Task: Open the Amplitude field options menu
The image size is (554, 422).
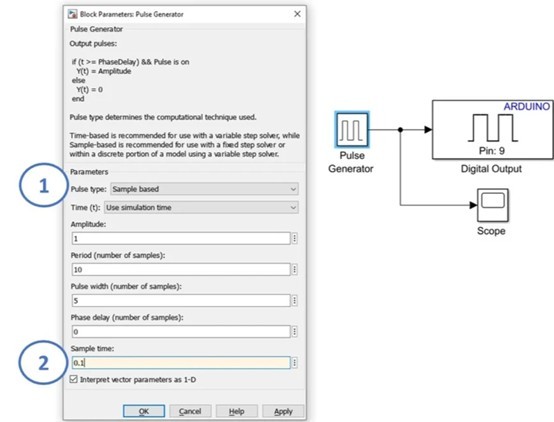Action: point(294,239)
